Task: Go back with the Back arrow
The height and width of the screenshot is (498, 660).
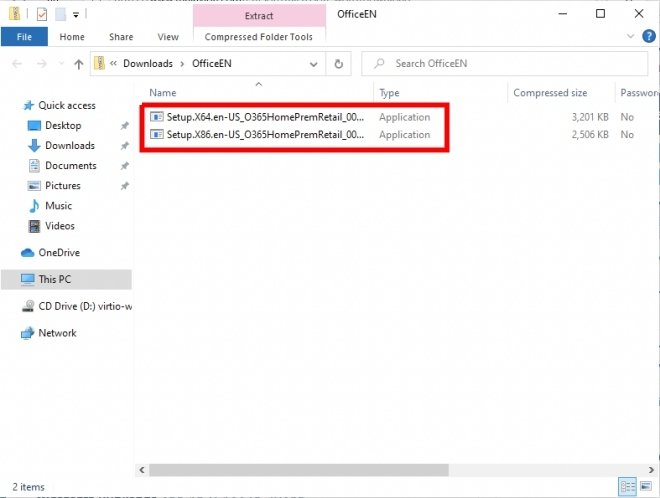Action: [17, 64]
